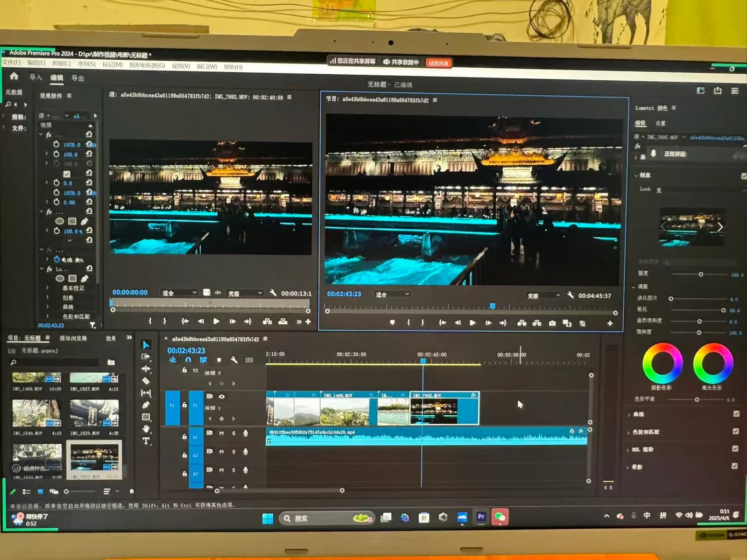The height and width of the screenshot is (560, 747).
Task: Select the Type tool
Action: [x=146, y=441]
